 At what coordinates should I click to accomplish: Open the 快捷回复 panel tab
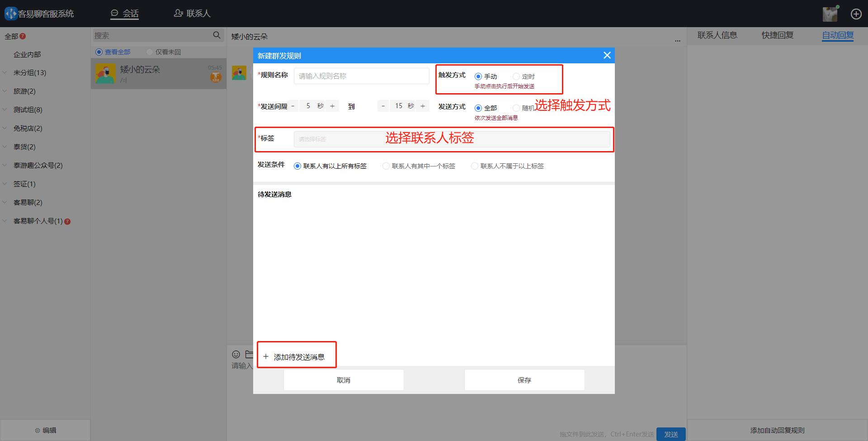[777, 35]
